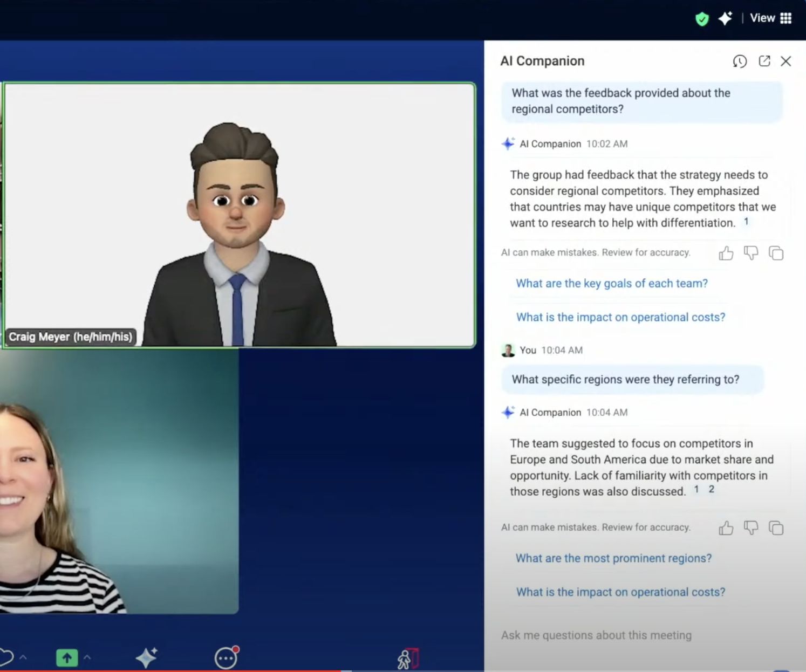Click the 'AI Companion' panel title
Viewport: 806px width, 672px height.
coord(542,61)
